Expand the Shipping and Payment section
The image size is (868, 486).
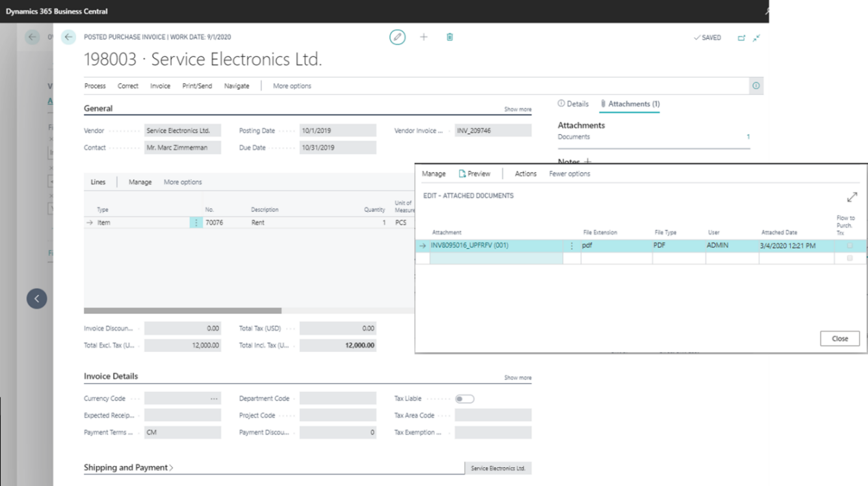(x=128, y=467)
